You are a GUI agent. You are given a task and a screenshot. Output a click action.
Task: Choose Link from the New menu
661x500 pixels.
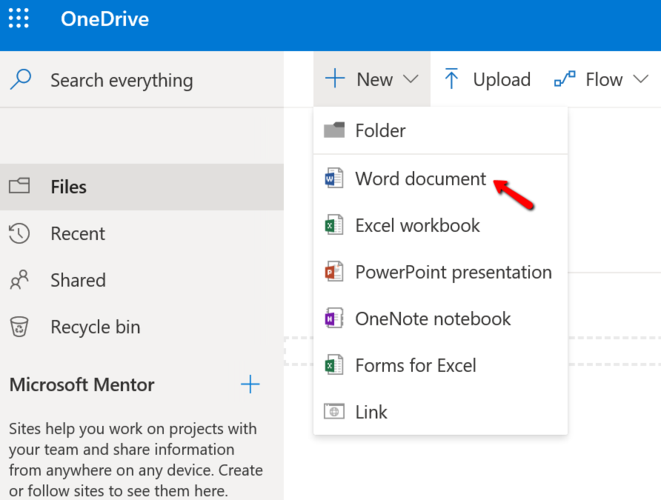(x=441, y=412)
